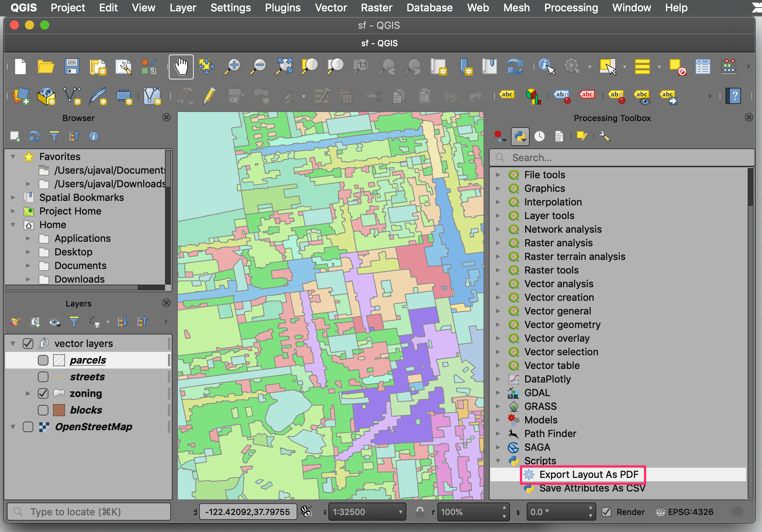Open project with the yellow folder icon

pyautogui.click(x=46, y=67)
